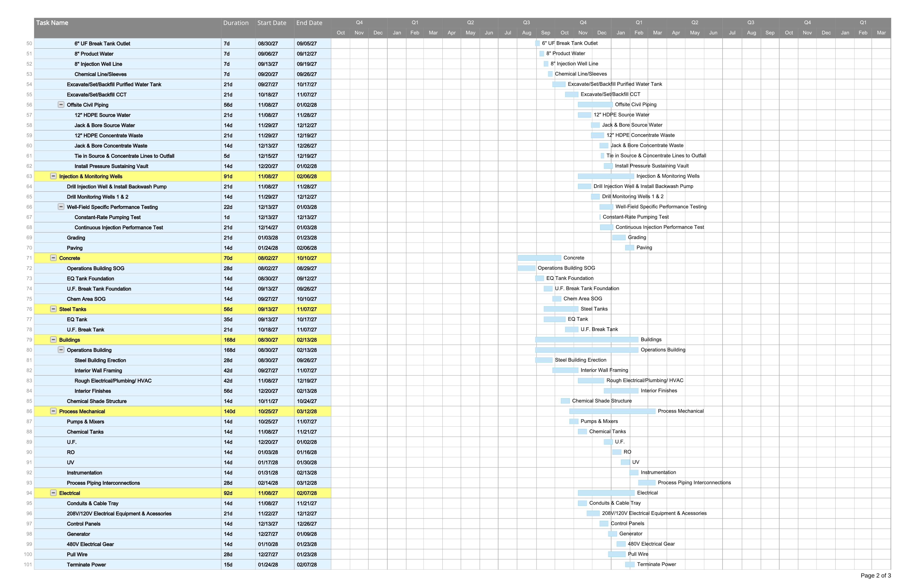Select the '03/12/28' end date of Process Mechanical

tap(312, 411)
